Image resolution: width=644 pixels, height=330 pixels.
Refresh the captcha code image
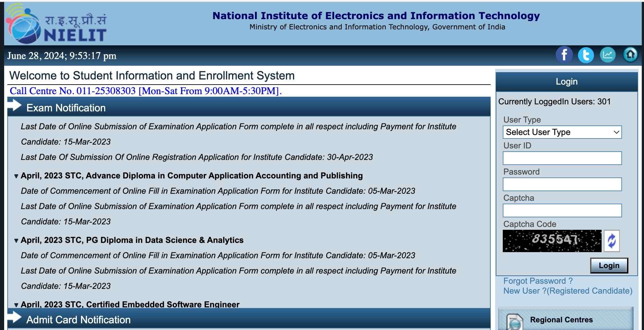coord(611,241)
